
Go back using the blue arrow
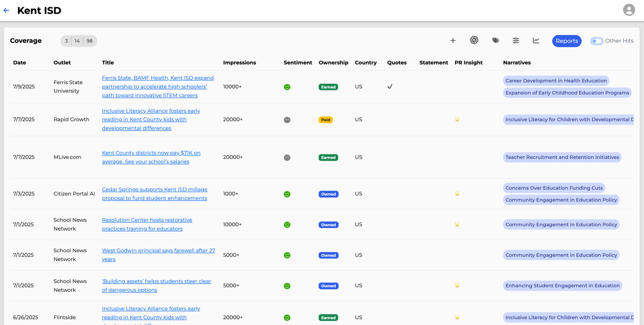coord(6,10)
